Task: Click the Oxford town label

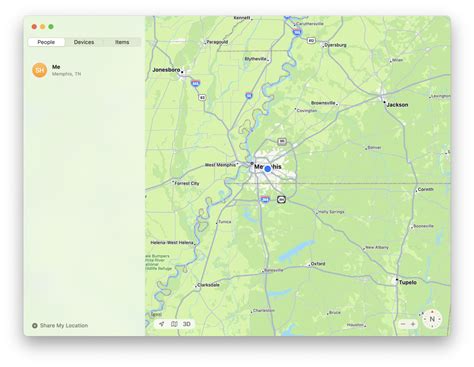Action: [318, 263]
